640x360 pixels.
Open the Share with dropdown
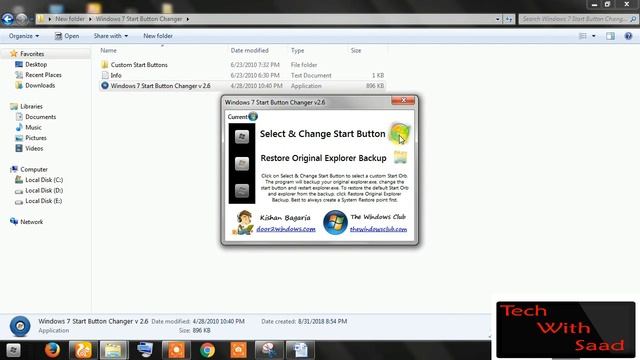(111, 36)
